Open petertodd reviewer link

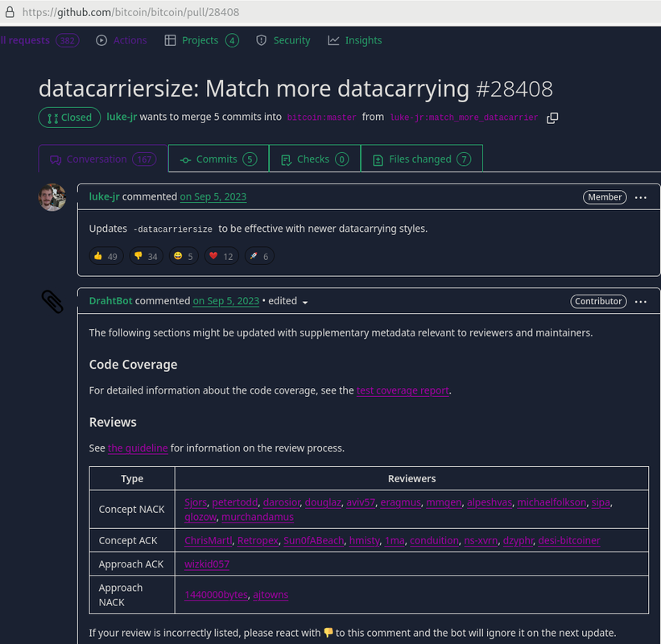point(235,502)
